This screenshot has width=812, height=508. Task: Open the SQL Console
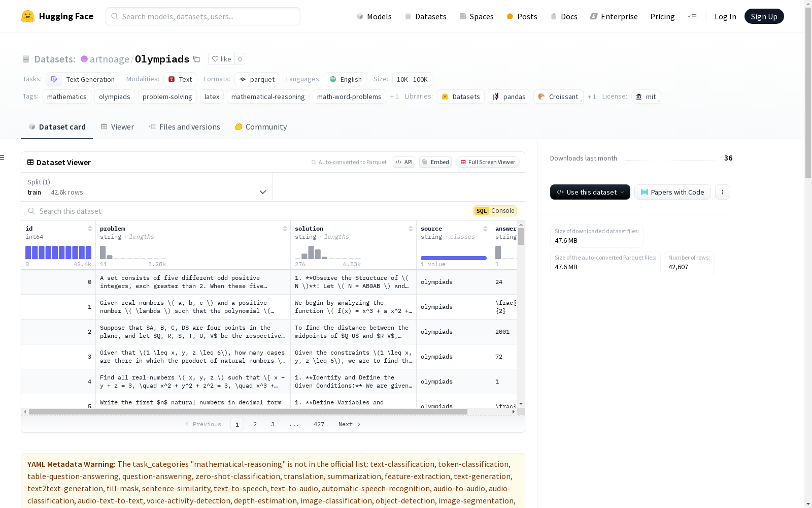(495, 211)
